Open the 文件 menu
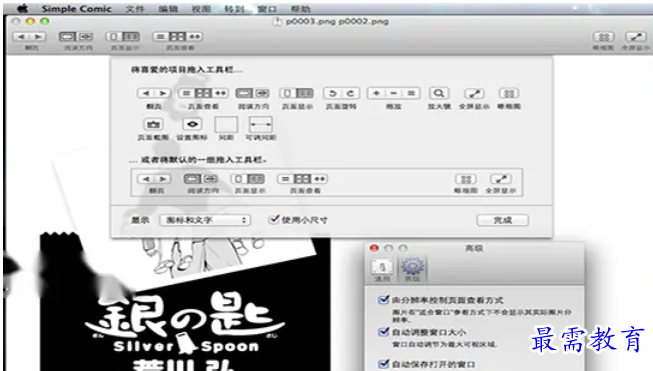Screen dimensions: 653x371 click(135, 9)
